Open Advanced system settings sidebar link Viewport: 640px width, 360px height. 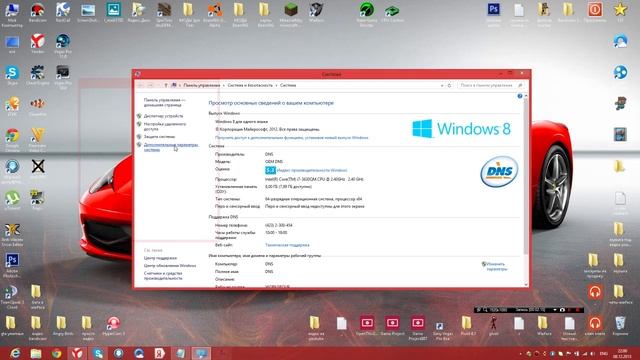point(171,147)
